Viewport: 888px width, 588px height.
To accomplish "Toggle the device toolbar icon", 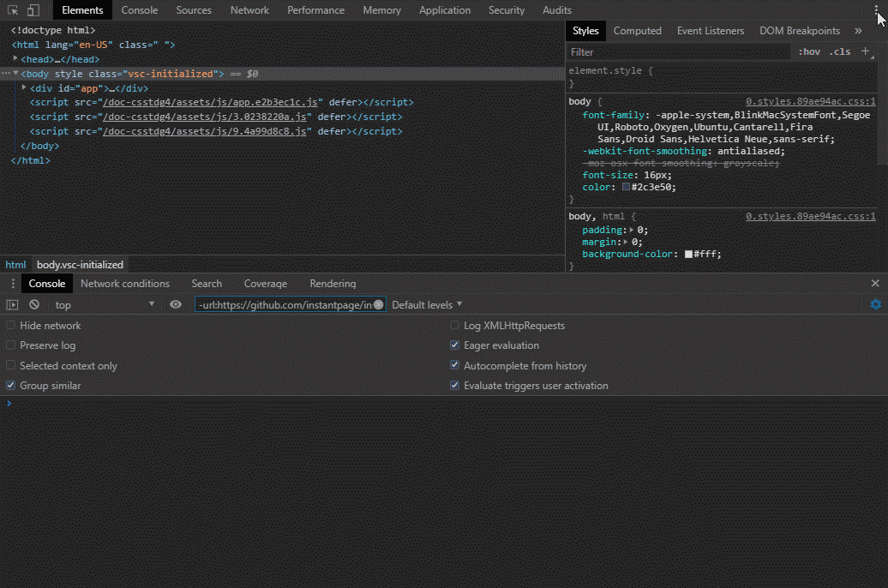I will coord(33,10).
